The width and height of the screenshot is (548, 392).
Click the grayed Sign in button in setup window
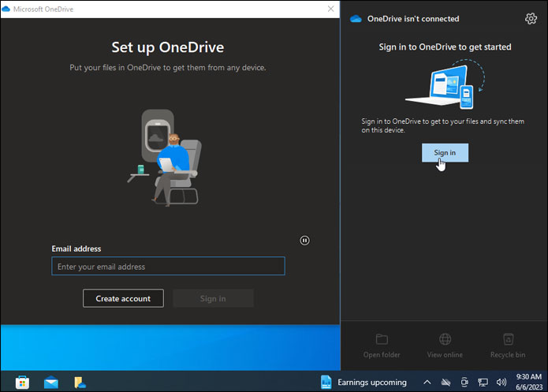click(x=213, y=298)
